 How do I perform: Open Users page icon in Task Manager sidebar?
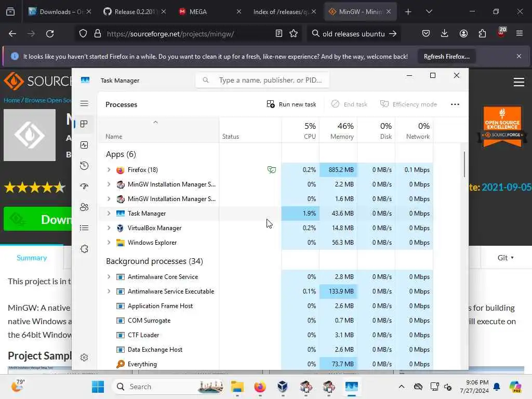point(84,207)
